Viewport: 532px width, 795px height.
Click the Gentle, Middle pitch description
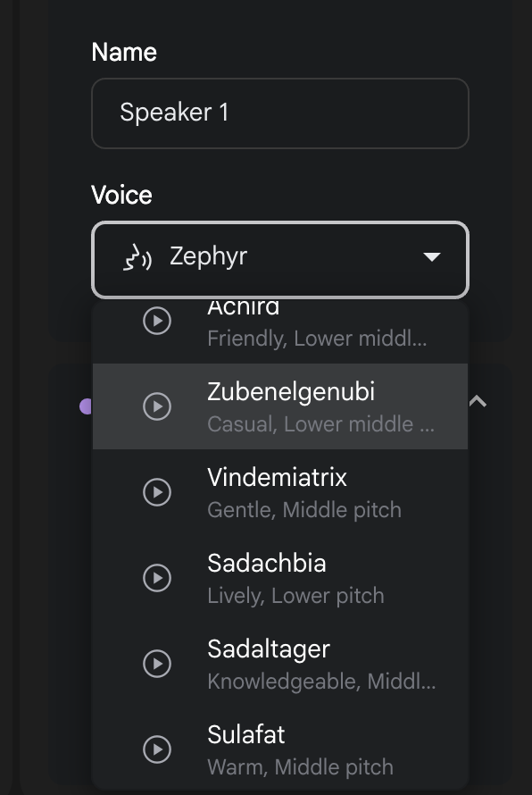pos(304,509)
